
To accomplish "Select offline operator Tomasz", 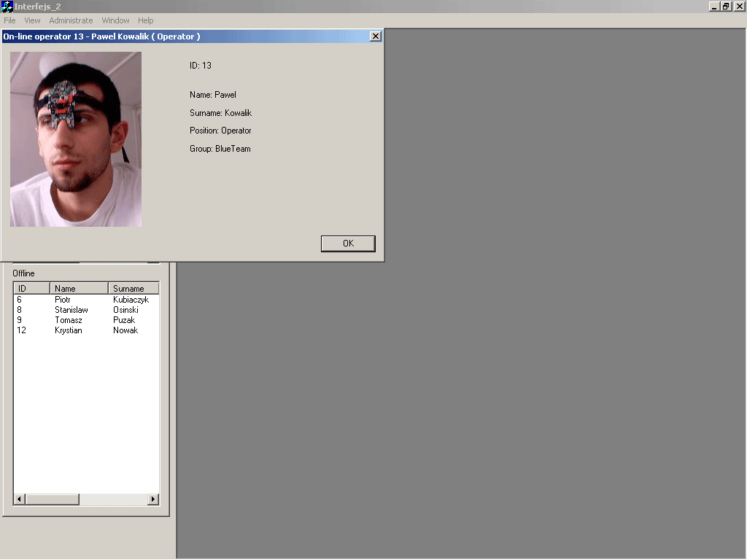I will coord(69,320).
